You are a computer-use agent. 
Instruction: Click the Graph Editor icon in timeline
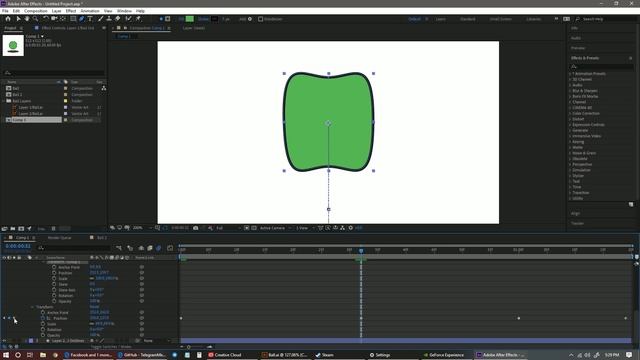click(170, 248)
